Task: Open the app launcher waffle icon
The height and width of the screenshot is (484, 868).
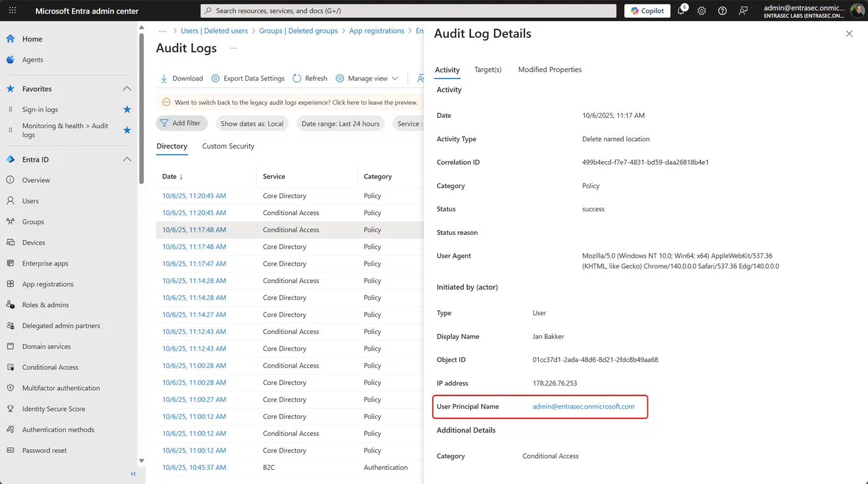Action: pos(12,11)
